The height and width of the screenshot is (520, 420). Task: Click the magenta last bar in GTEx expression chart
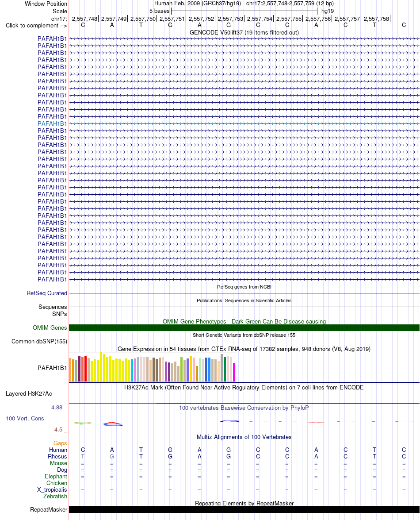[234, 372]
